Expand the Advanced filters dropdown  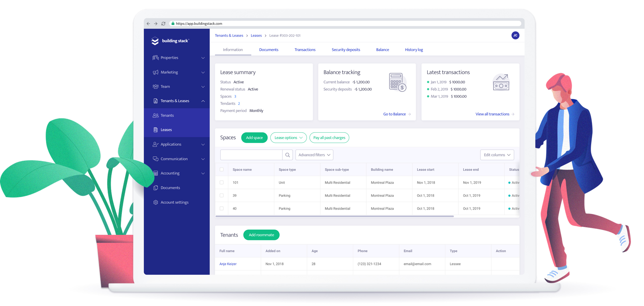click(x=314, y=155)
